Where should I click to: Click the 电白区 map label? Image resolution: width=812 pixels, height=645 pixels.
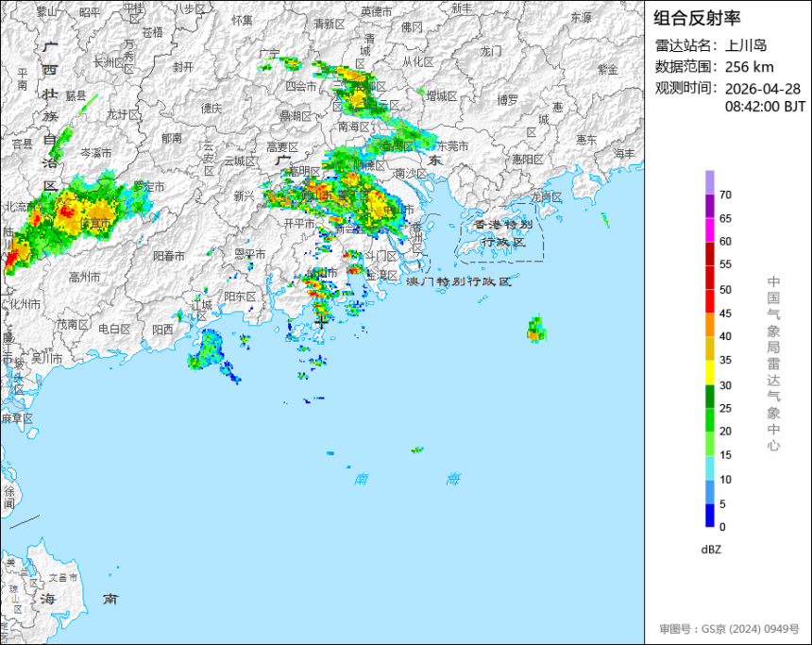click(x=114, y=329)
